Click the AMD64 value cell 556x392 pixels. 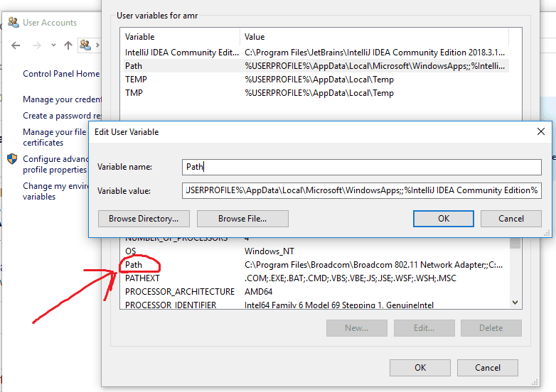259,292
